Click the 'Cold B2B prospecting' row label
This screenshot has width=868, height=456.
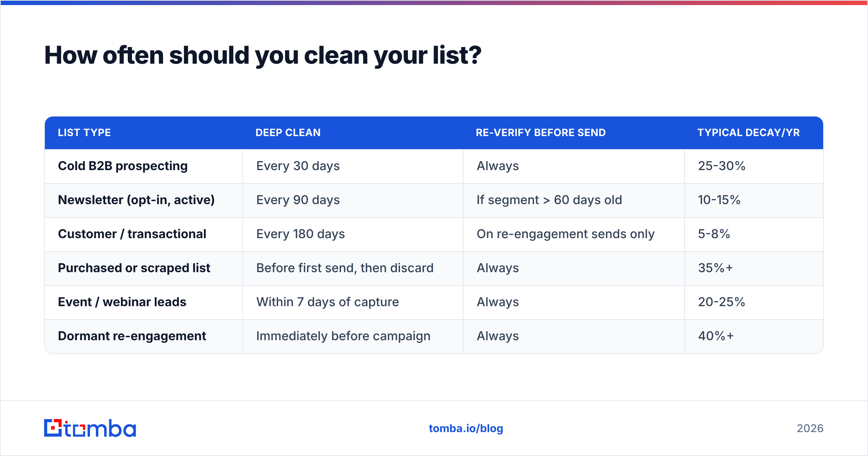[123, 166]
